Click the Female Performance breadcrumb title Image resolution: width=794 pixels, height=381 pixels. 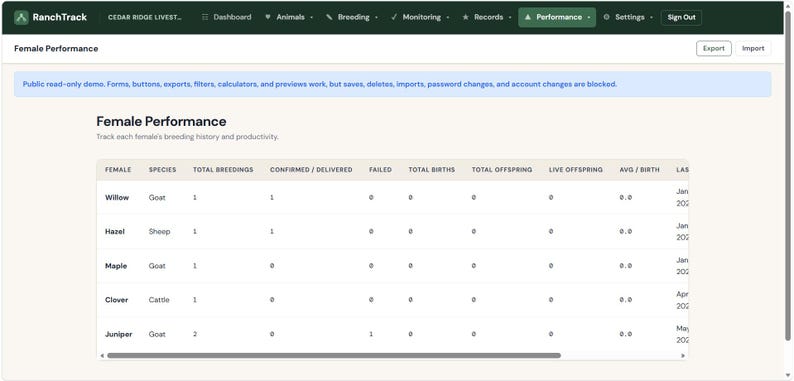pos(56,49)
